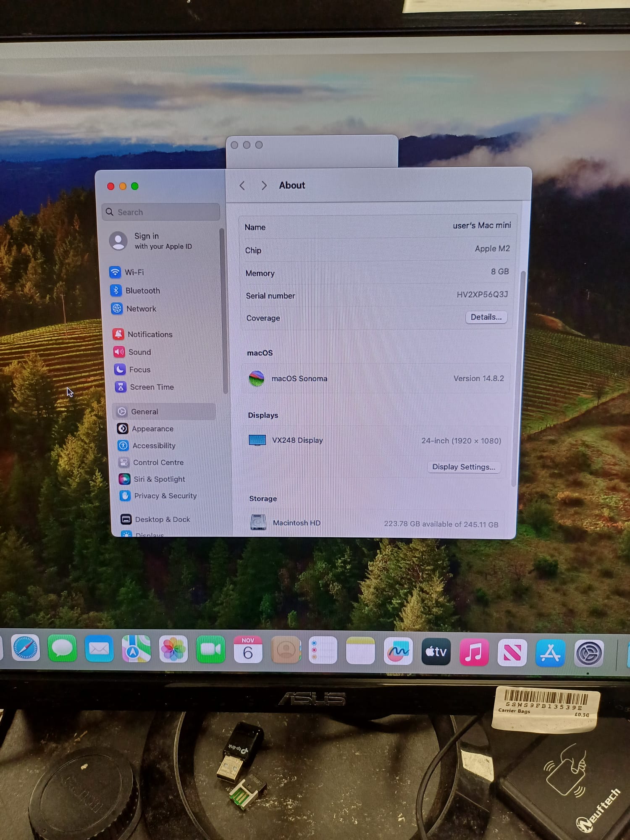The height and width of the screenshot is (840, 630).
Task: Click the Coverage Details button
Action: tap(486, 317)
